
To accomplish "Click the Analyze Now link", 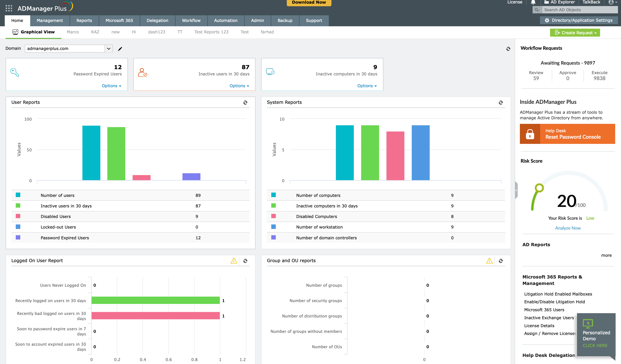I will coord(568,228).
